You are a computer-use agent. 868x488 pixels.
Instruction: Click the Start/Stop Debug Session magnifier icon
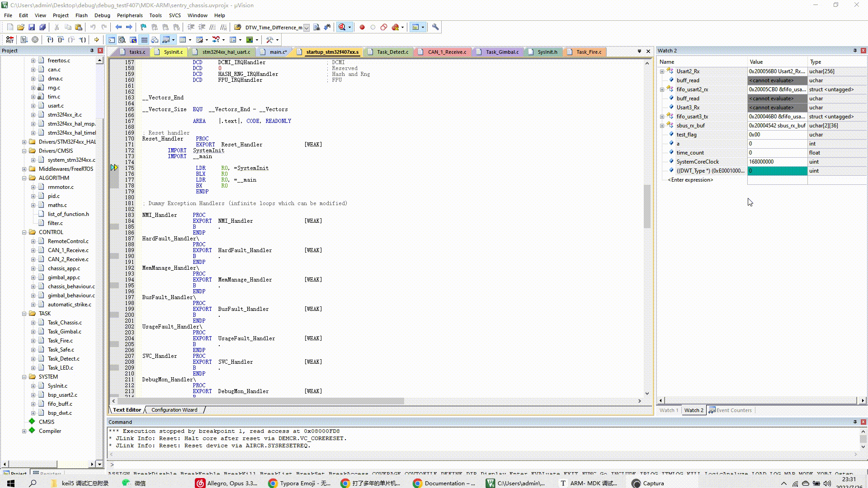342,27
